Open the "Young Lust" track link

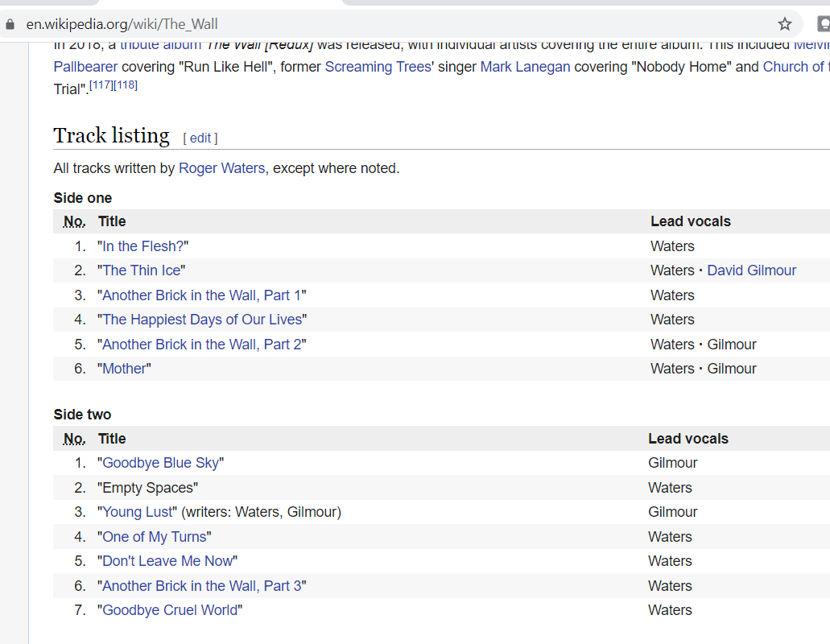point(138,512)
